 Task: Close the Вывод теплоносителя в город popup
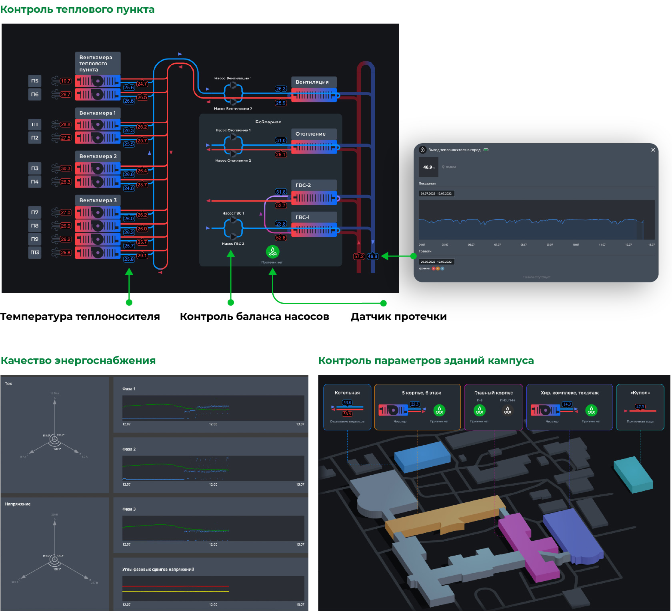click(x=653, y=150)
